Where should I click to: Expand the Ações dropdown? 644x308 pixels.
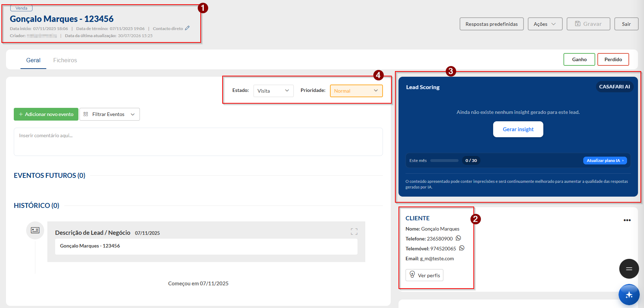coord(545,24)
